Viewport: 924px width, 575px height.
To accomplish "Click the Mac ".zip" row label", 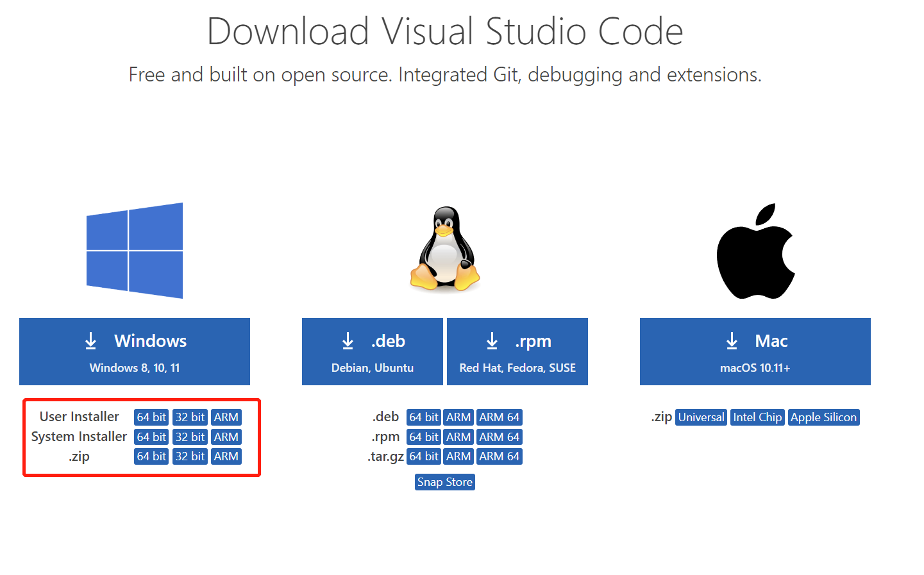I will [662, 417].
